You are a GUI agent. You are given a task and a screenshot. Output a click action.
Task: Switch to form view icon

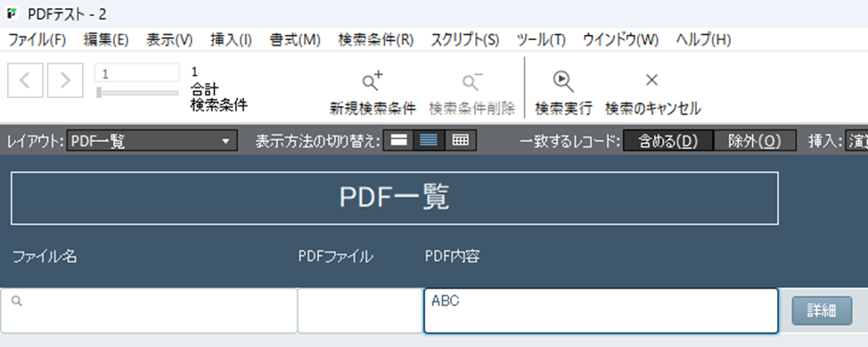point(398,141)
